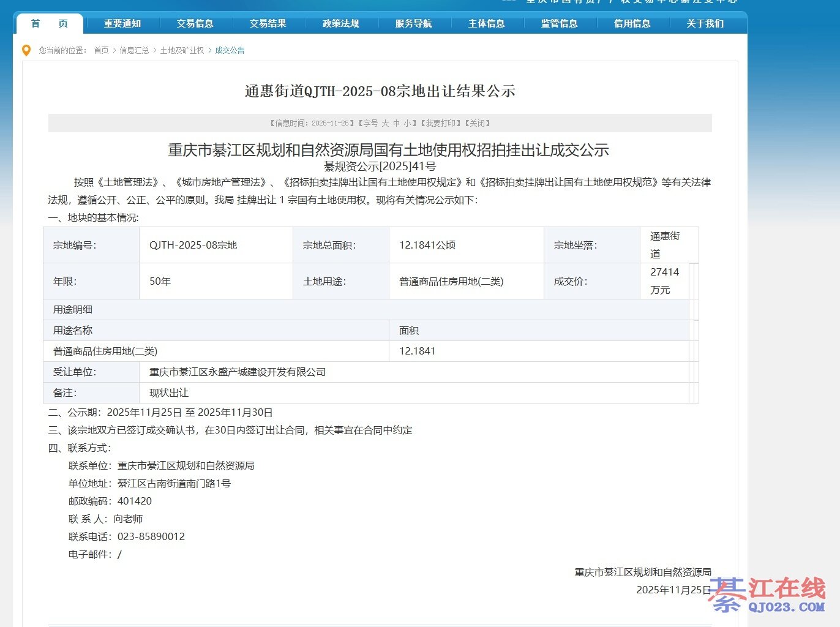Go to 交易信息 section
This screenshot has width=840, height=627.
coord(195,23)
